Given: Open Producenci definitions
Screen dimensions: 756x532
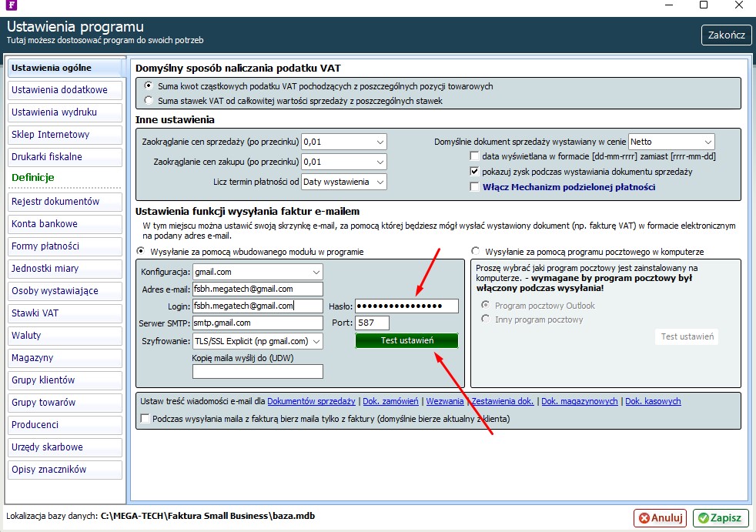Looking at the screenshot, I should (65, 425).
